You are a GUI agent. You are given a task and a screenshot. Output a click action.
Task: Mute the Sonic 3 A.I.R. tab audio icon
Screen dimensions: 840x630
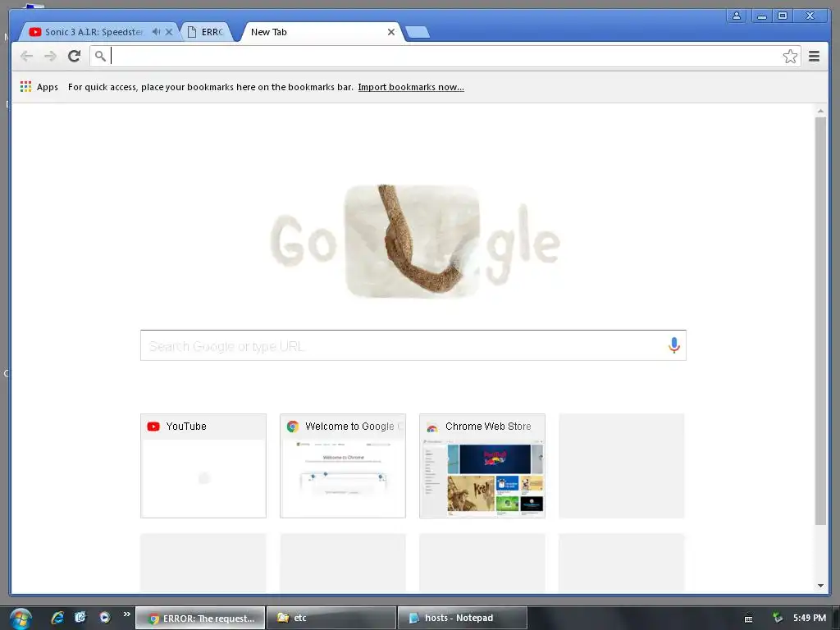pos(156,32)
